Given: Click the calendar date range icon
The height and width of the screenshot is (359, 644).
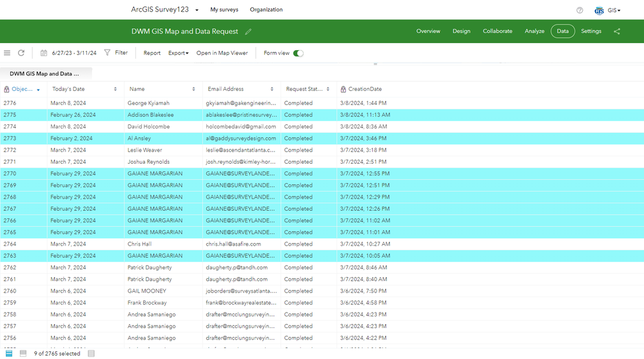Looking at the screenshot, I should (44, 53).
